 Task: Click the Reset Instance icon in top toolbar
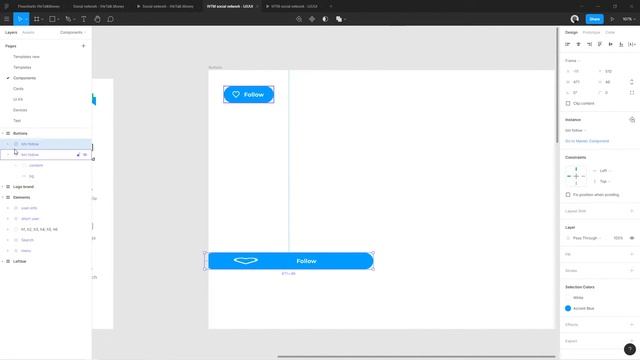tap(299, 19)
